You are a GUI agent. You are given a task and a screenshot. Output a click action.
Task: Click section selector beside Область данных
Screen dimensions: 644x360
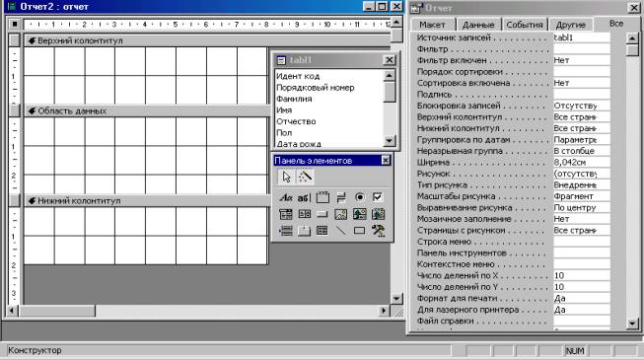coord(15,110)
